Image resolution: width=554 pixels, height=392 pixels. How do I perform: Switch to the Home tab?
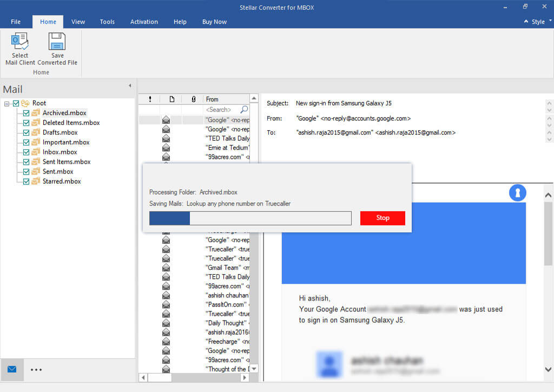[x=48, y=22]
